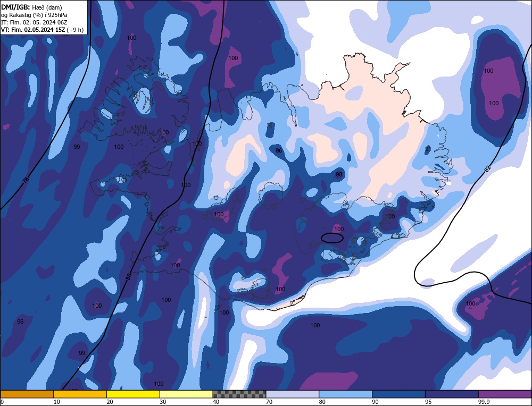This screenshot has height=406, width=532.
Task: Click the amber 10–20 legend color swatch
Action: tap(80, 394)
